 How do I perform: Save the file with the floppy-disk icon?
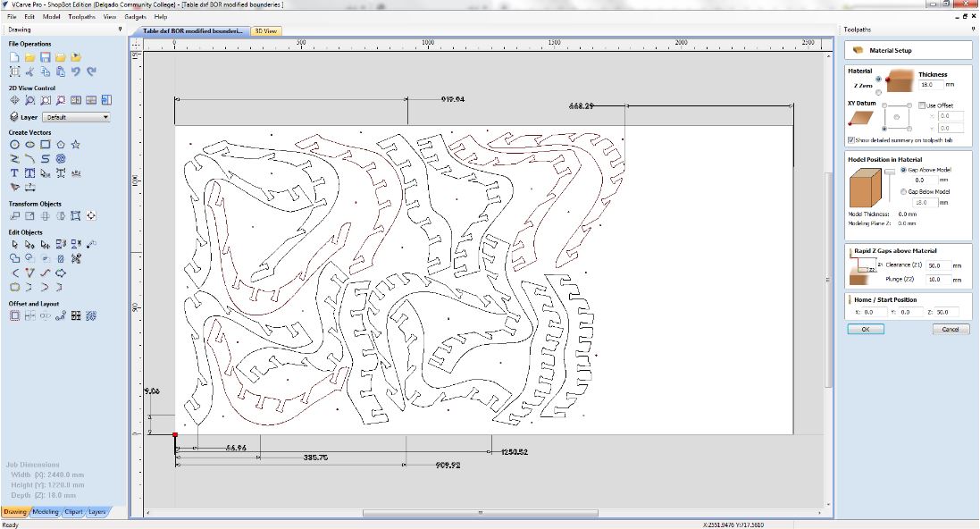tap(45, 57)
